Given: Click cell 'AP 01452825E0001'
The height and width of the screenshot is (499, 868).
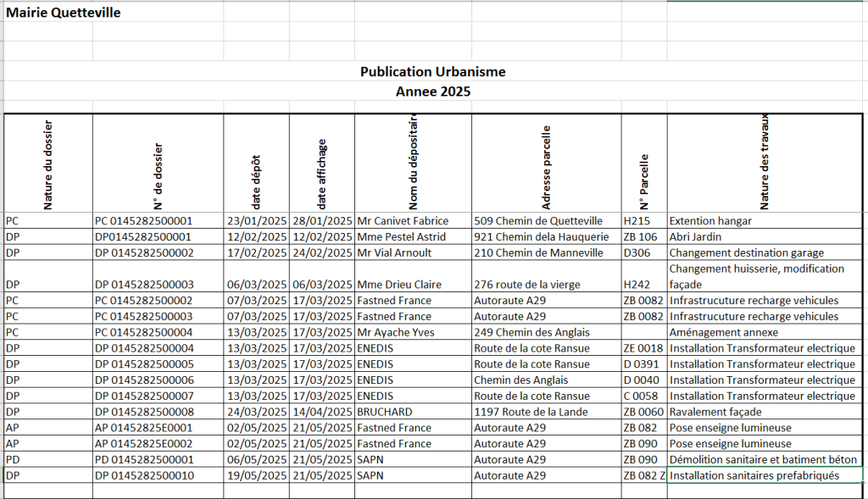Looking at the screenshot, I should [x=159, y=428].
